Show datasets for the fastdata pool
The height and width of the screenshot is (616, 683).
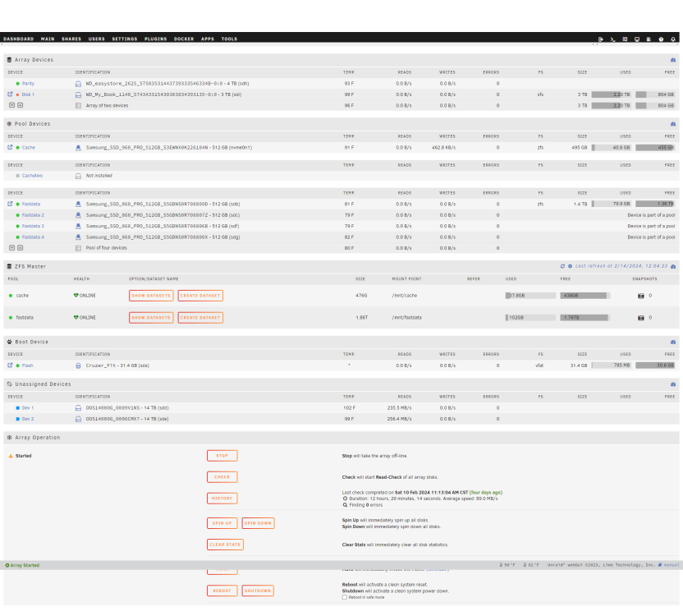click(x=151, y=318)
